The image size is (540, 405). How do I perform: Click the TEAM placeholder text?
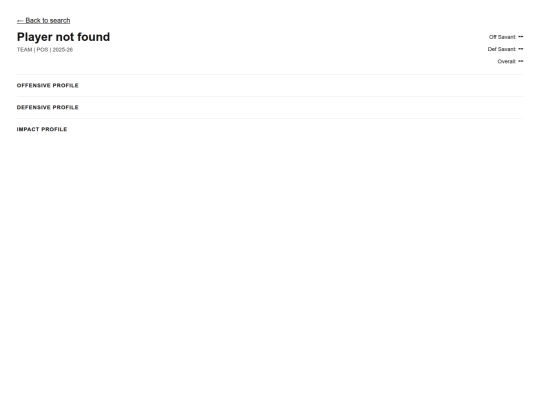[24, 50]
